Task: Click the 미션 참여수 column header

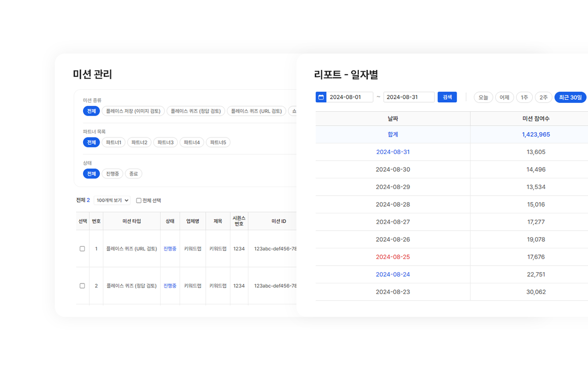Action: click(x=536, y=119)
